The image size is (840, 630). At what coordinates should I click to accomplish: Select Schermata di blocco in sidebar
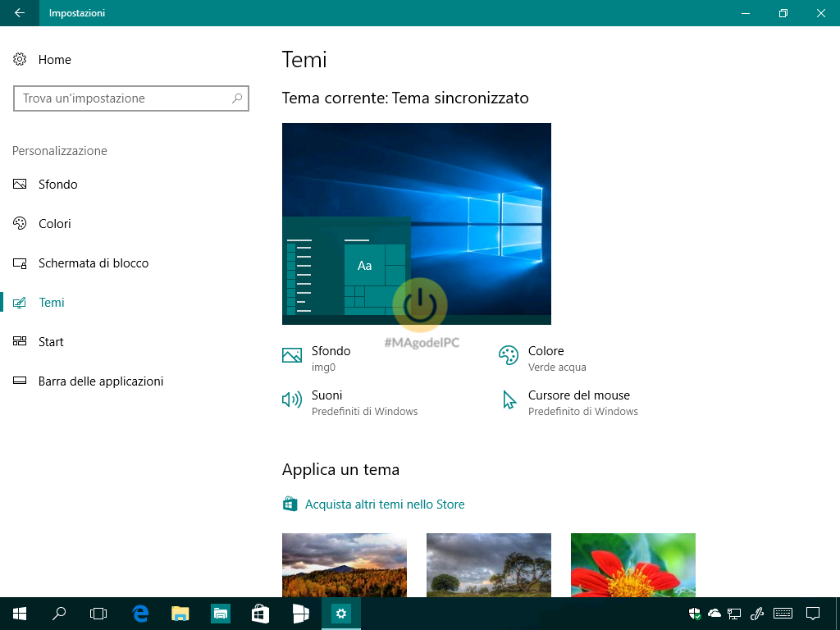coord(94,263)
